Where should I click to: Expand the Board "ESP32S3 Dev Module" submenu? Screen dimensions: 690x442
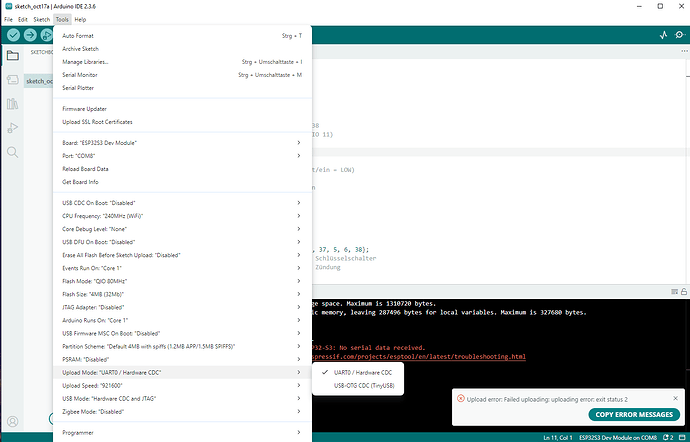click(180, 143)
